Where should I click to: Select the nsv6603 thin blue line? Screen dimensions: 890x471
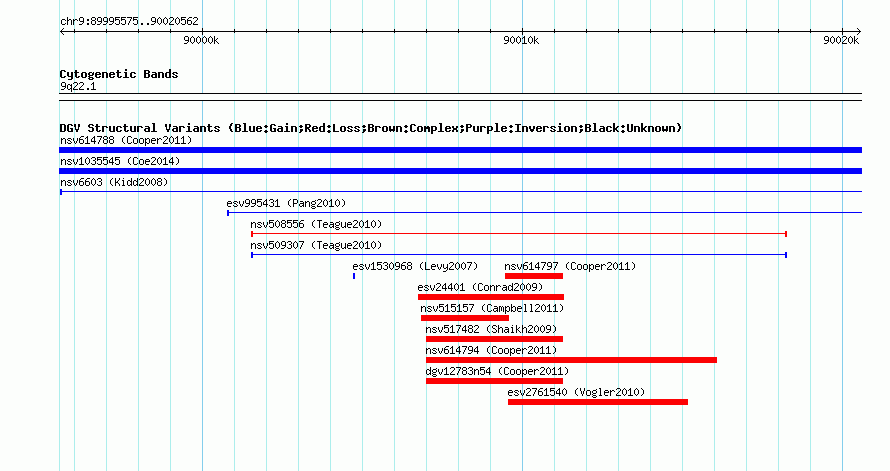tap(460, 192)
